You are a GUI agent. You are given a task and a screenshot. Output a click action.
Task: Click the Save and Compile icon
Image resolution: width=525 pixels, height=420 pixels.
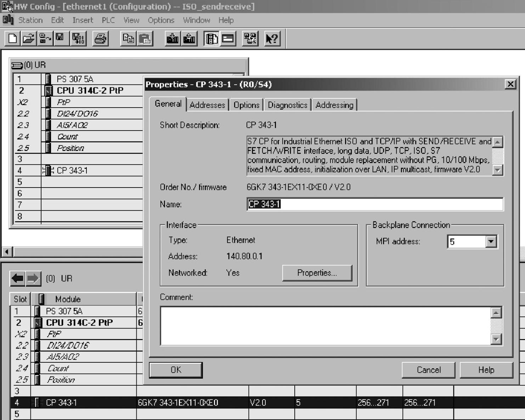78,38
